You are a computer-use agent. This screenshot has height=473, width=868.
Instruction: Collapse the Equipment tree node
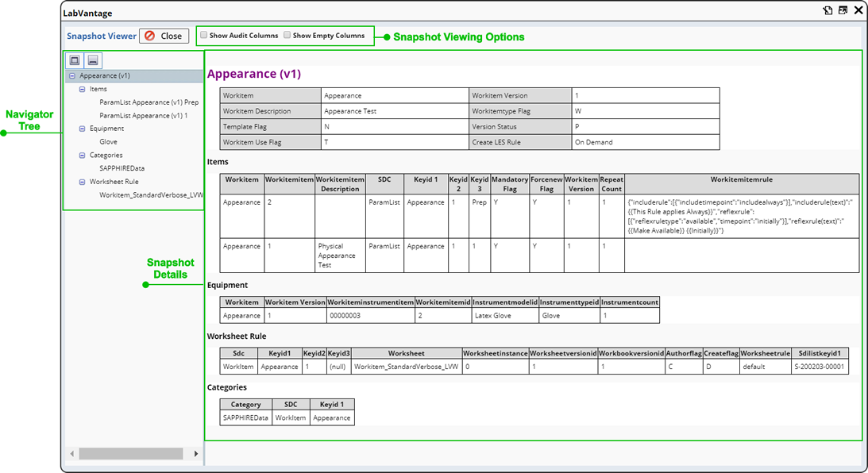click(82, 129)
